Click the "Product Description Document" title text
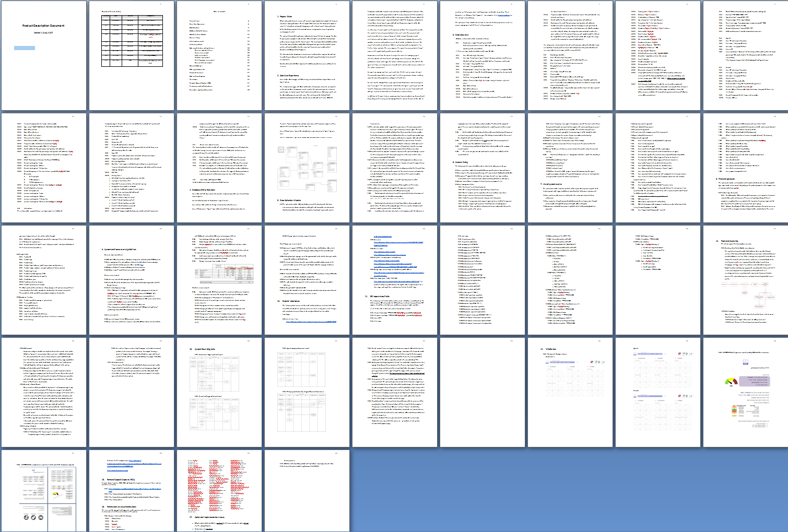The image size is (788, 532). [43, 26]
